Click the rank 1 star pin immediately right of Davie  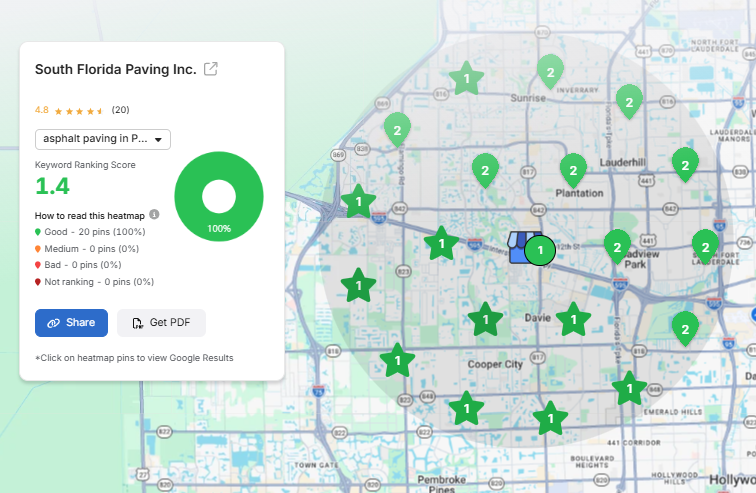pyautogui.click(x=573, y=320)
